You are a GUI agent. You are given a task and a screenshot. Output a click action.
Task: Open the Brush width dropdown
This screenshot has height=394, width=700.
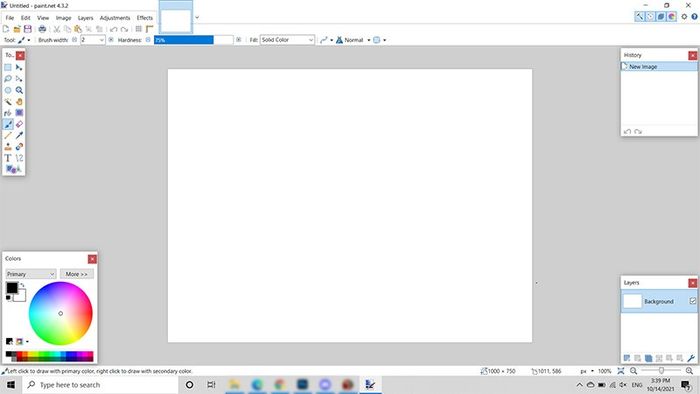point(101,40)
